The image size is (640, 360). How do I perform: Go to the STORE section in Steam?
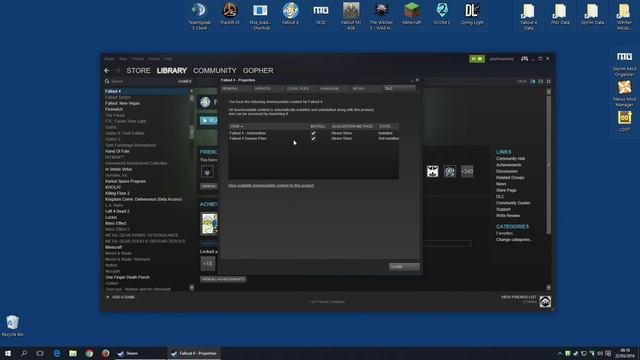(x=138, y=71)
